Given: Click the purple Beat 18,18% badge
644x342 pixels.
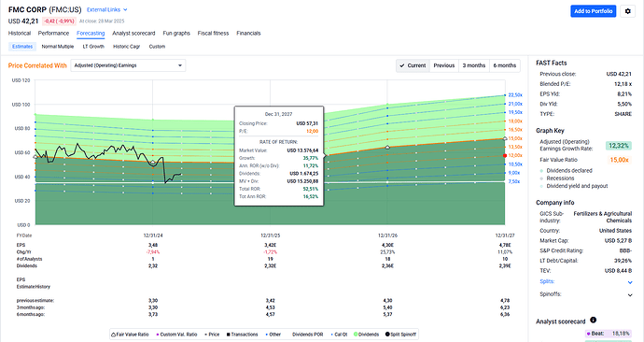Looking at the screenshot, I should click(608, 334).
